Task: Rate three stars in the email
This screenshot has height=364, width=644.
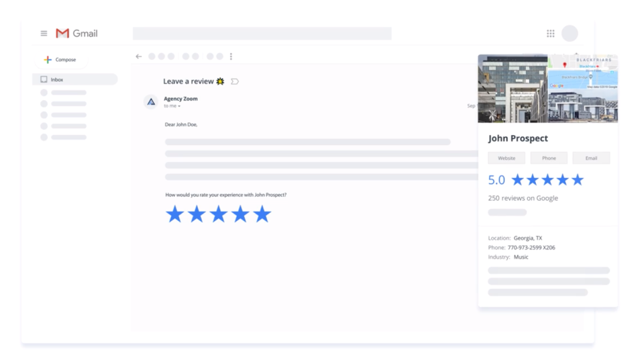Action: click(x=219, y=214)
